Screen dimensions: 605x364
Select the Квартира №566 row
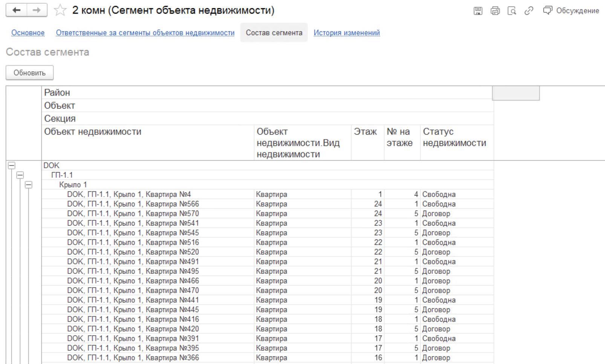tap(133, 204)
